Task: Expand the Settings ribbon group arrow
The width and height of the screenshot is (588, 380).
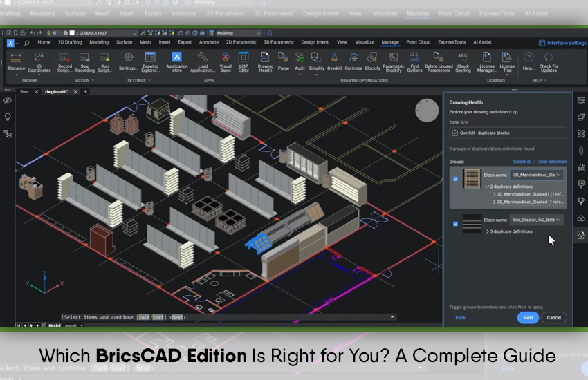Action: [149, 80]
